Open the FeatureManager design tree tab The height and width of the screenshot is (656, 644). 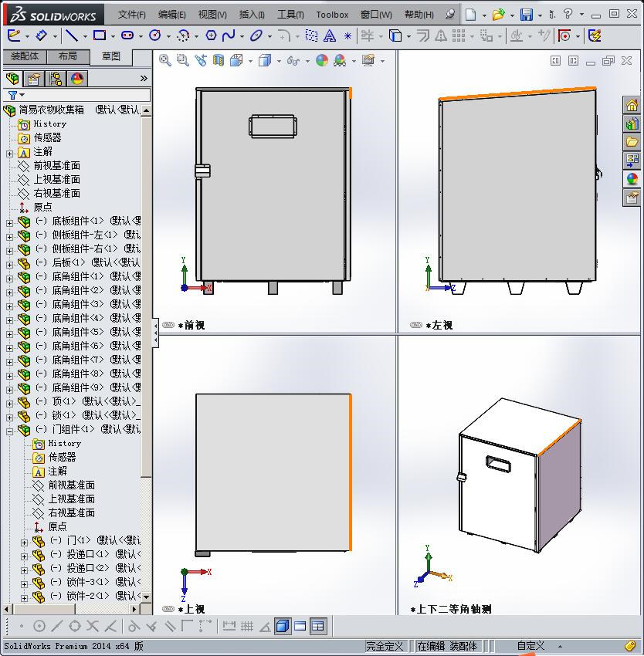click(12, 79)
